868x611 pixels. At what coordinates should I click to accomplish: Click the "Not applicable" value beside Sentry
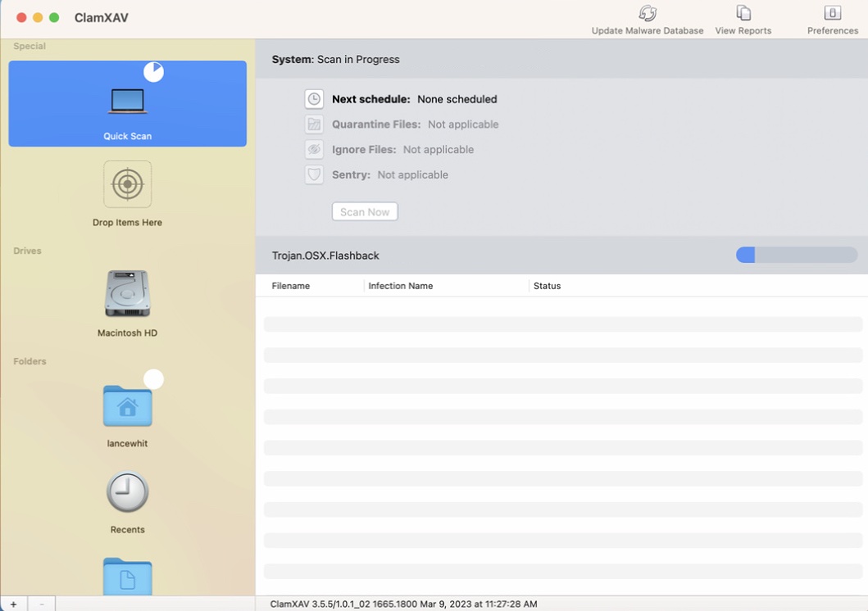point(413,174)
